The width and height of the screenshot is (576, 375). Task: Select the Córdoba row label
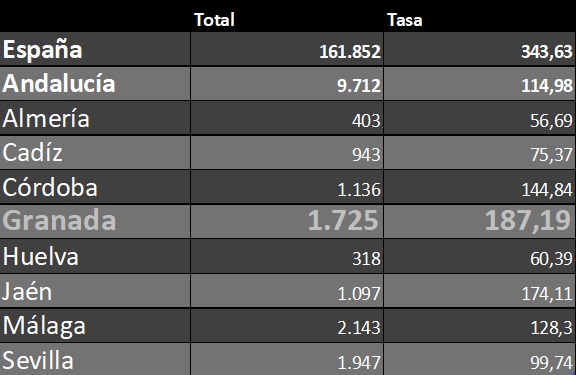[50, 187]
